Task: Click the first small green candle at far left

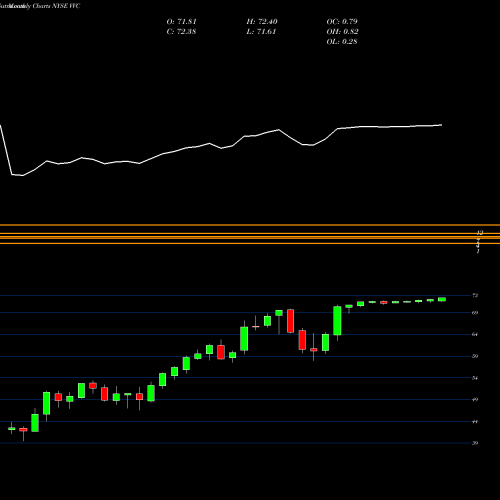Action: coord(12,428)
